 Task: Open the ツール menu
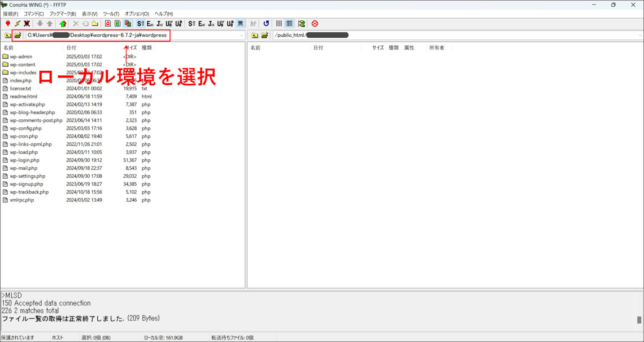(x=111, y=13)
